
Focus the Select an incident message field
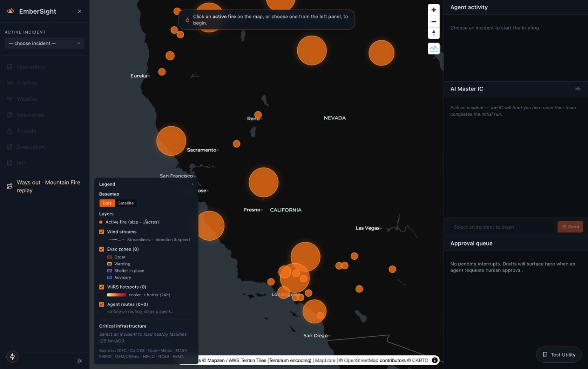click(x=502, y=227)
